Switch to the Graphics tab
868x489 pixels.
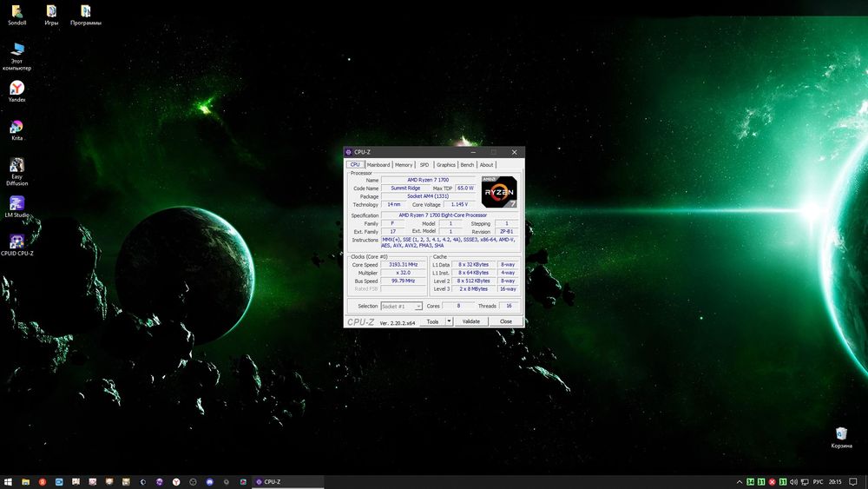pos(446,164)
